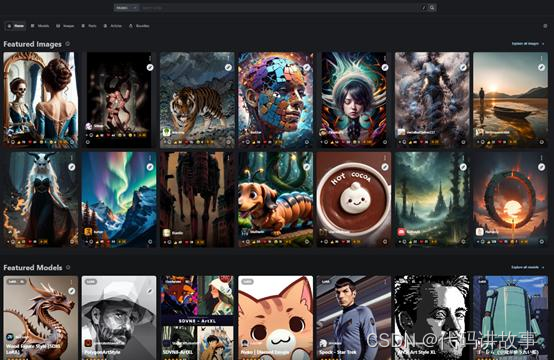
Task: Focus the top search input field
Action: 279,8
